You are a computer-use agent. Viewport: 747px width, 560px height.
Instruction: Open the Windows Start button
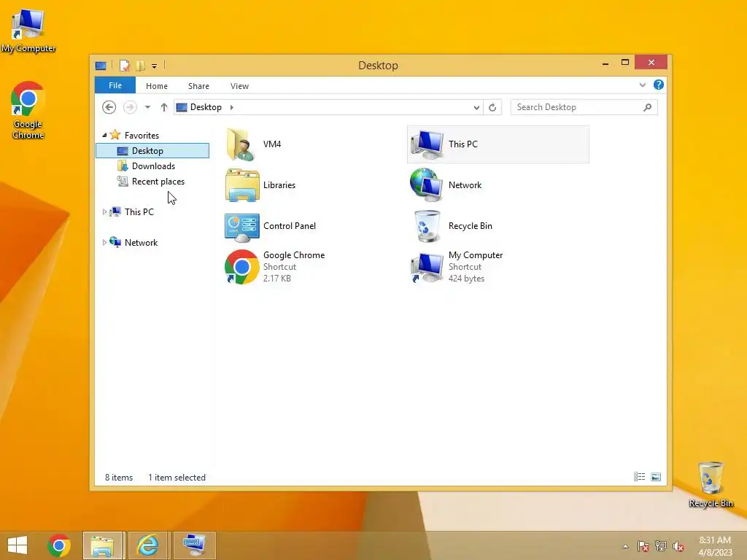(18, 545)
